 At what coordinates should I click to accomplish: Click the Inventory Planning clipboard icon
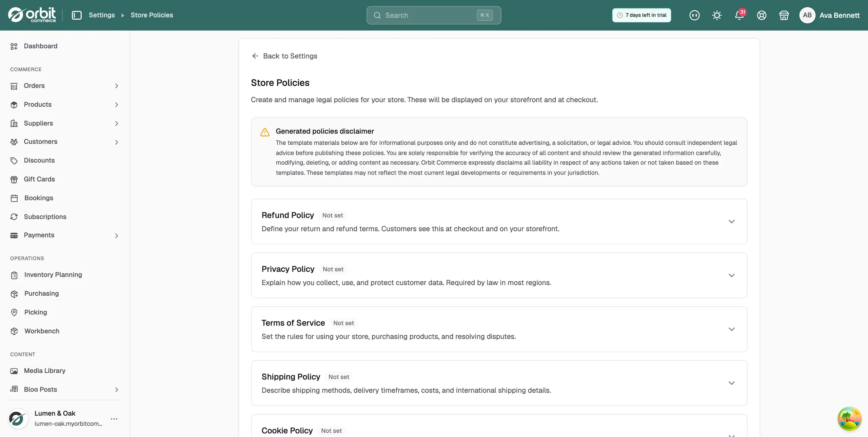point(14,275)
